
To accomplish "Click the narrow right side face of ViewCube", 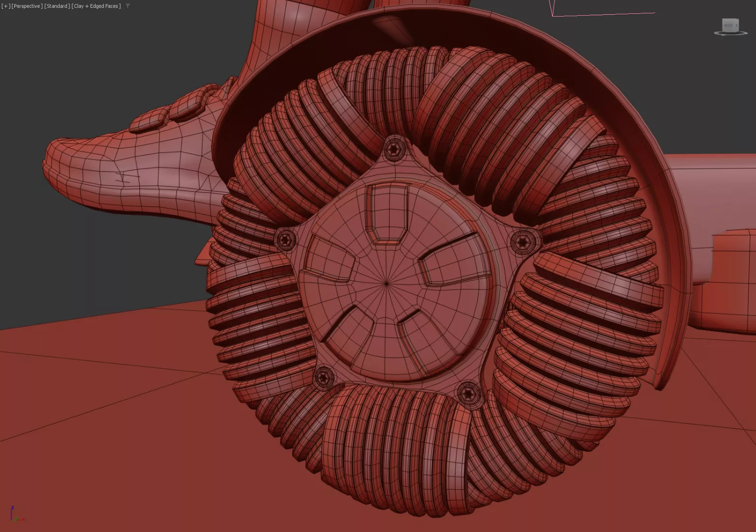I will click(737, 25).
